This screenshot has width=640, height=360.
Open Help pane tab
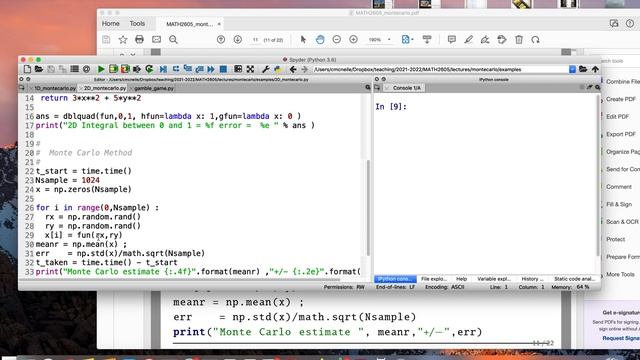pos(461,279)
